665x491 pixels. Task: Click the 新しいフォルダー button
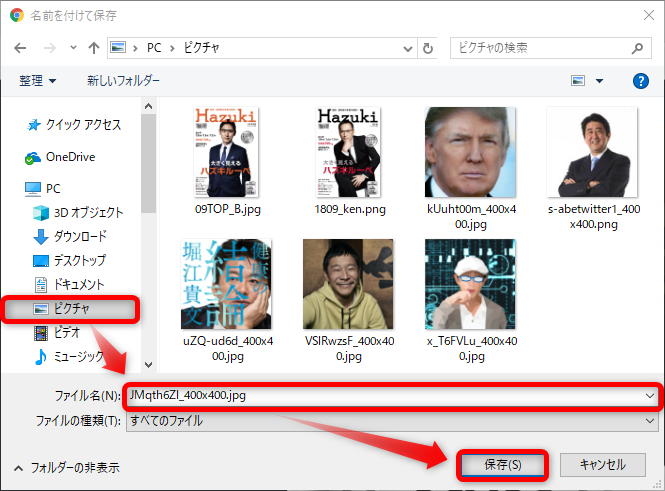(x=123, y=80)
